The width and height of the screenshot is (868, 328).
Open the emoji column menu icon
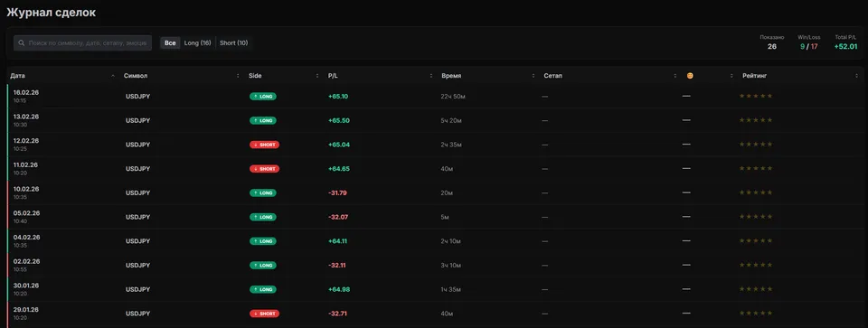[731, 76]
